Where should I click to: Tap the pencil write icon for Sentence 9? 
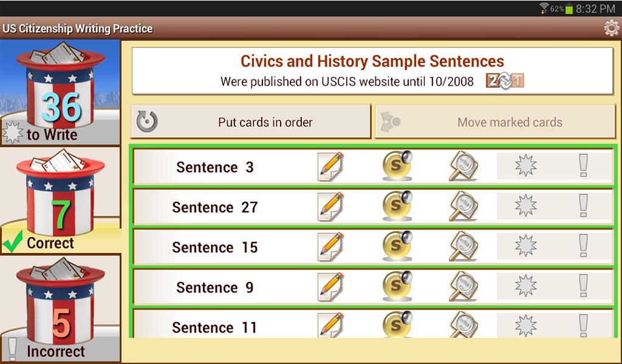coord(330,286)
